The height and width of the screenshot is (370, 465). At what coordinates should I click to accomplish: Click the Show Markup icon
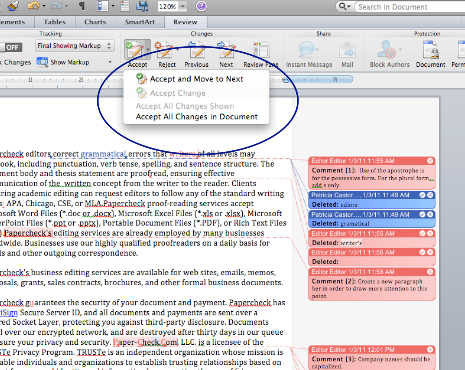coord(42,62)
